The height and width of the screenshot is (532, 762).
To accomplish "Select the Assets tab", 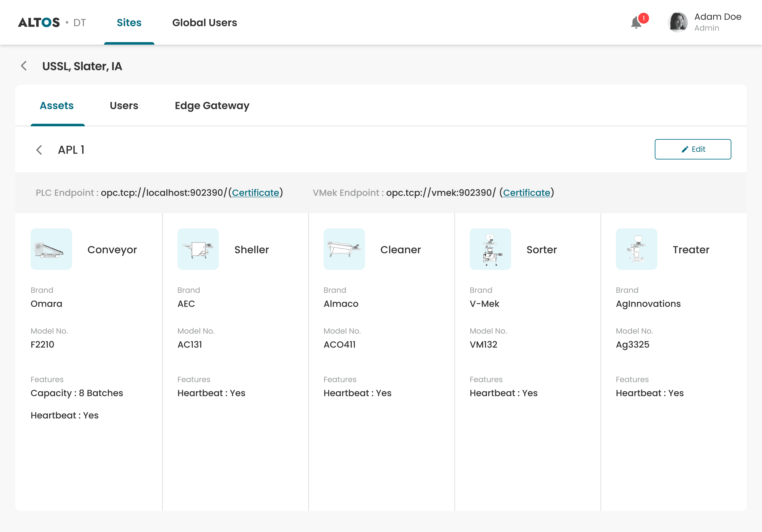I will (x=57, y=105).
